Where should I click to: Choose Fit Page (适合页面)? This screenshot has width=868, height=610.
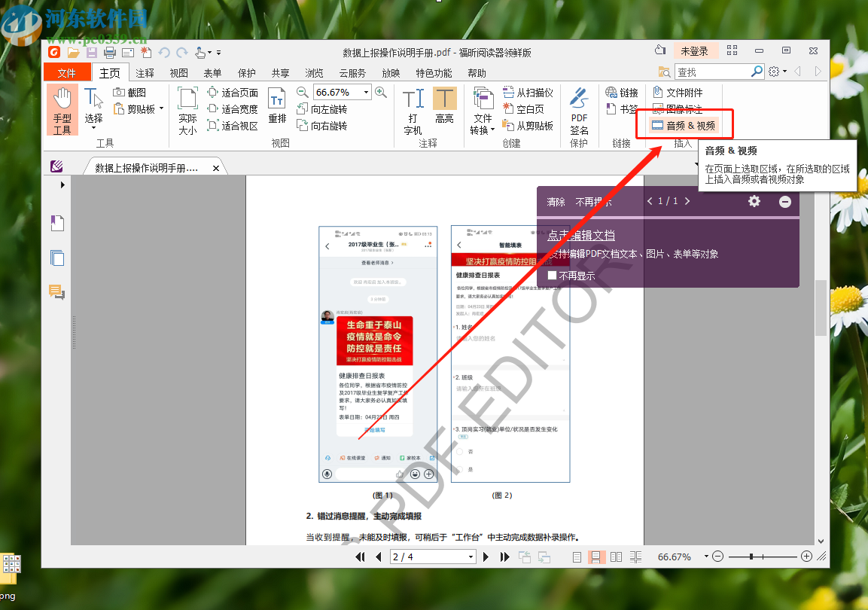click(233, 93)
